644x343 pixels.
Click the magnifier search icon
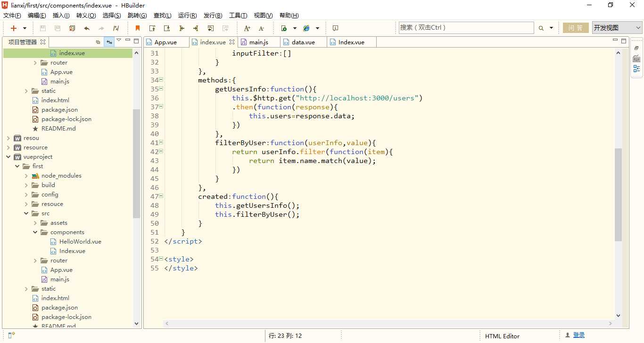[541, 28]
